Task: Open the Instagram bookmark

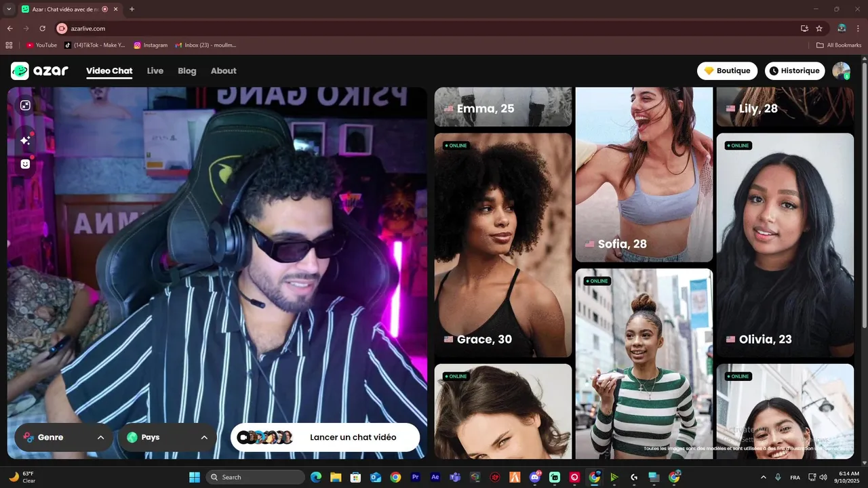Action: click(x=151, y=45)
